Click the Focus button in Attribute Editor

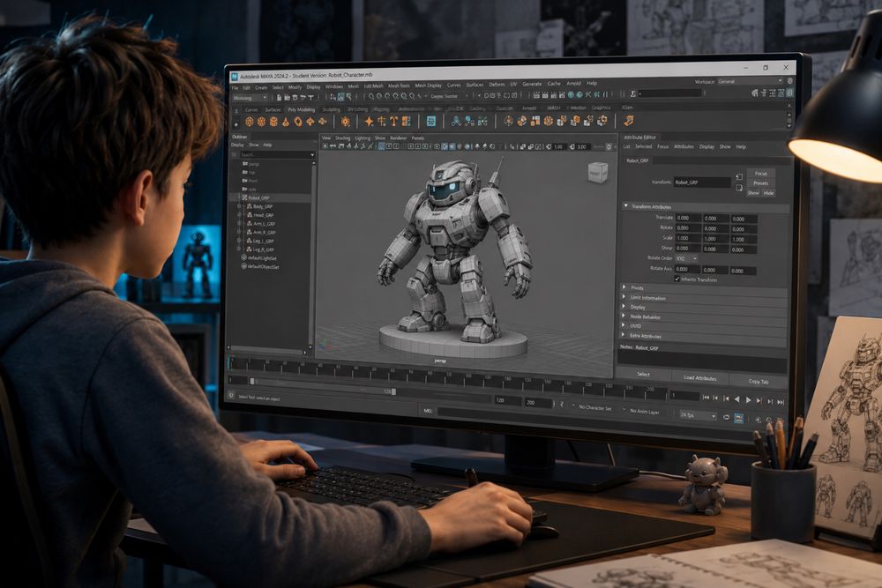(760, 173)
